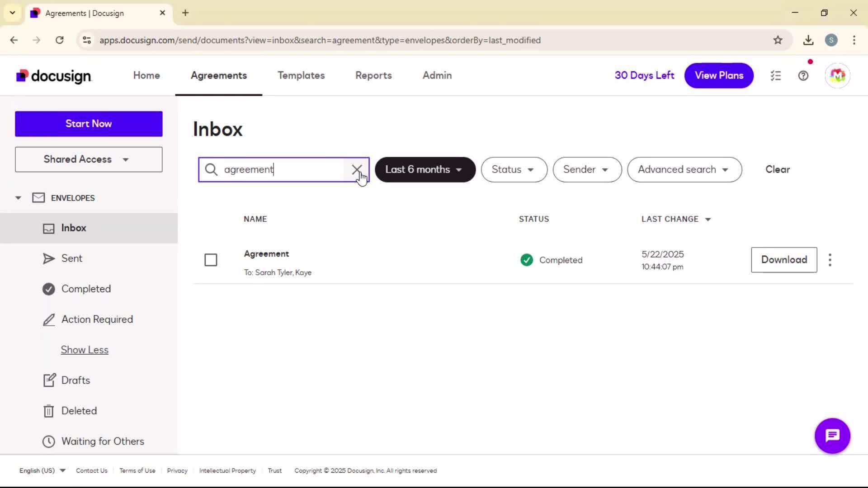Clear the search field with X icon

pyautogui.click(x=357, y=169)
